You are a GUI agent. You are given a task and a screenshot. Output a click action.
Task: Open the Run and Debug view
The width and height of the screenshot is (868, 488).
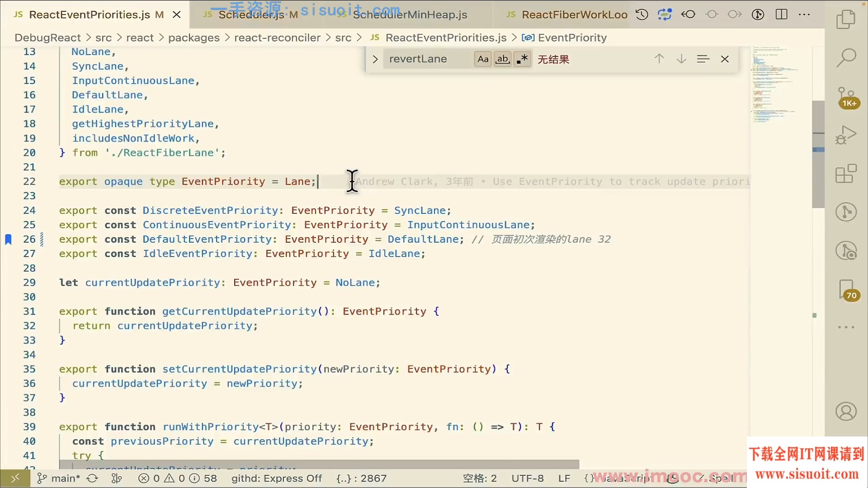(846, 135)
